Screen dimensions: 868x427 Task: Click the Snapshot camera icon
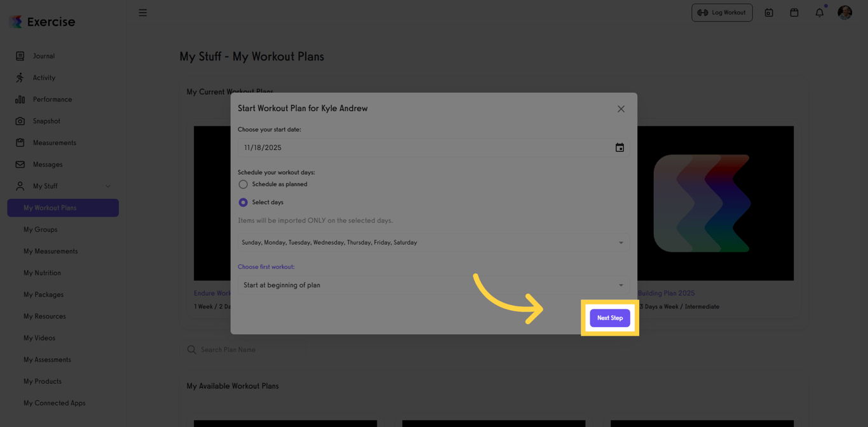coord(20,121)
